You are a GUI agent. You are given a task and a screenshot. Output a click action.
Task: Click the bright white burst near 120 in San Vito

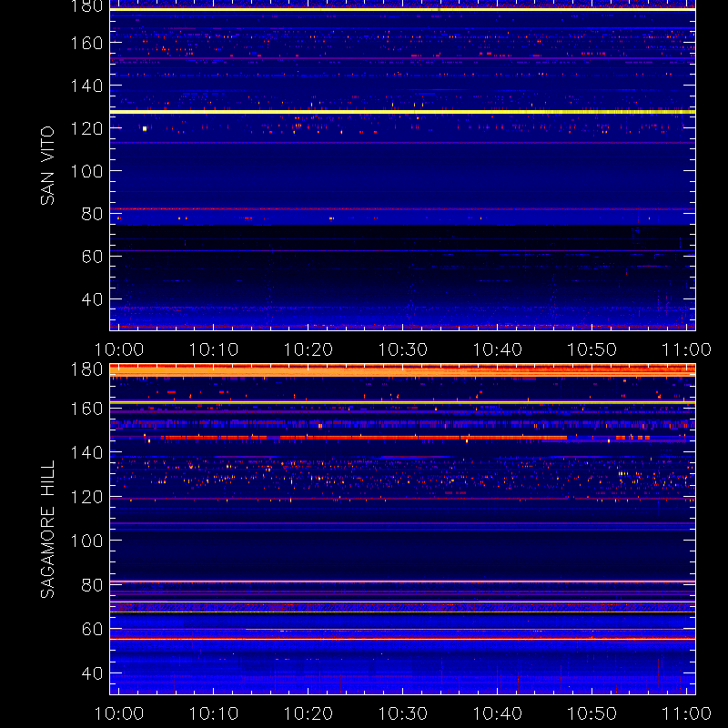145,128
